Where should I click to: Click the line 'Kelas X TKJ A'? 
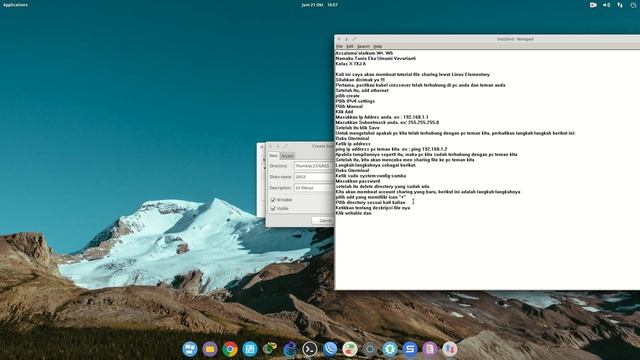point(351,64)
